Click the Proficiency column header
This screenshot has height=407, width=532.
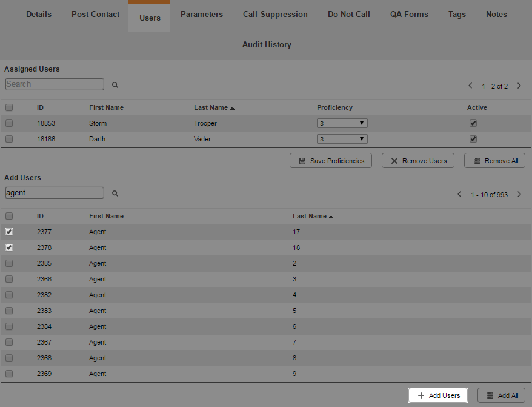[334, 108]
